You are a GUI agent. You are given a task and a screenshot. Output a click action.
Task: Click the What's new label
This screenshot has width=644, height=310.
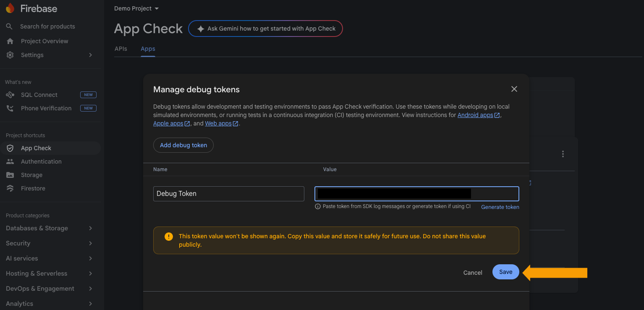pos(18,82)
